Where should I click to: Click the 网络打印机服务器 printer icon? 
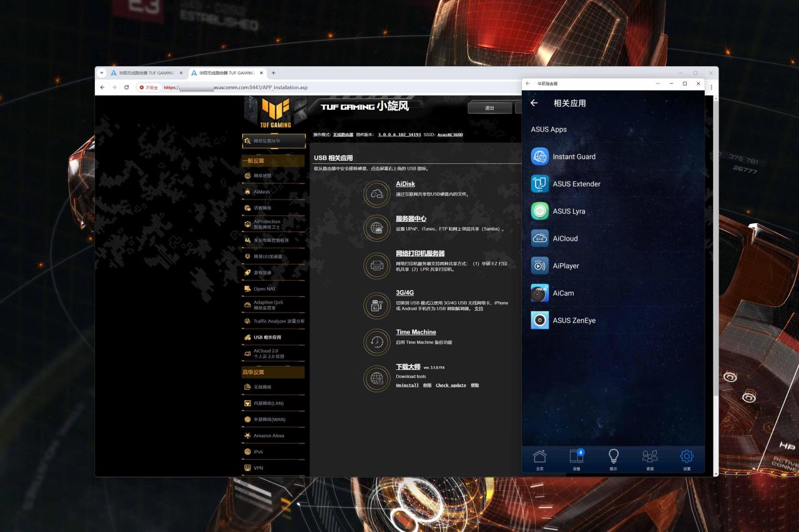pos(377,266)
